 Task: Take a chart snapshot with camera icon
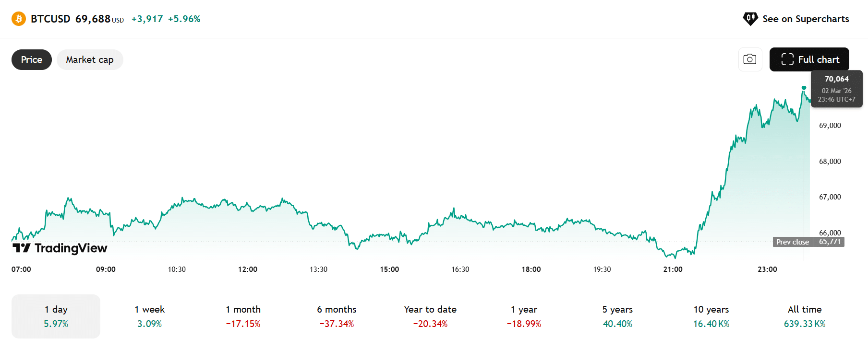click(750, 59)
